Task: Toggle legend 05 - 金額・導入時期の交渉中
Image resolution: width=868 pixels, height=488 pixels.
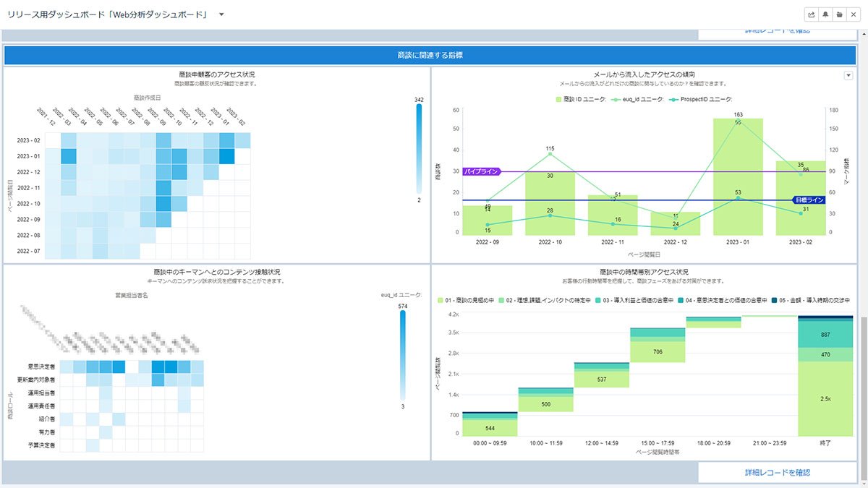Action: (x=811, y=299)
